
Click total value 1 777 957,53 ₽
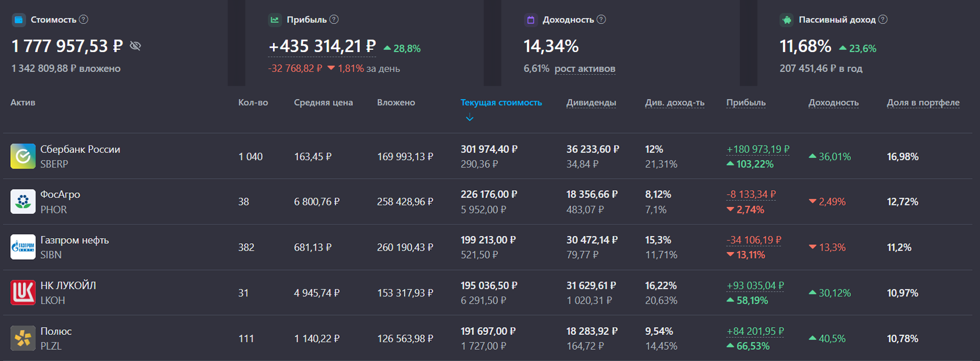(x=67, y=46)
